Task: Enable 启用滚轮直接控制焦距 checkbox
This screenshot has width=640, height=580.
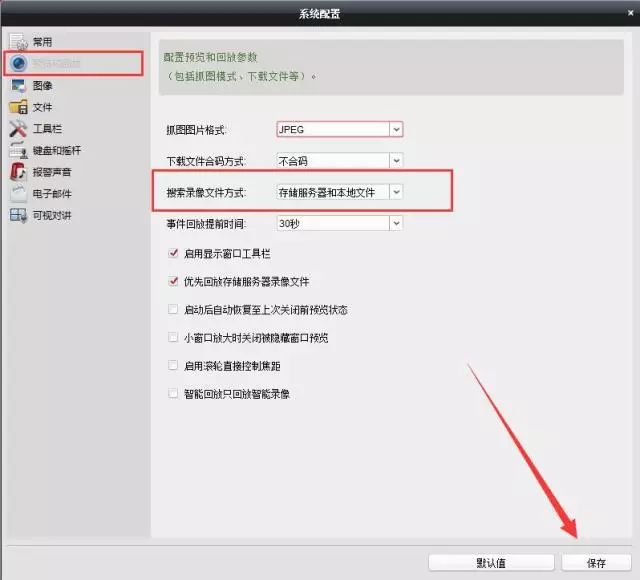Action: 174,366
